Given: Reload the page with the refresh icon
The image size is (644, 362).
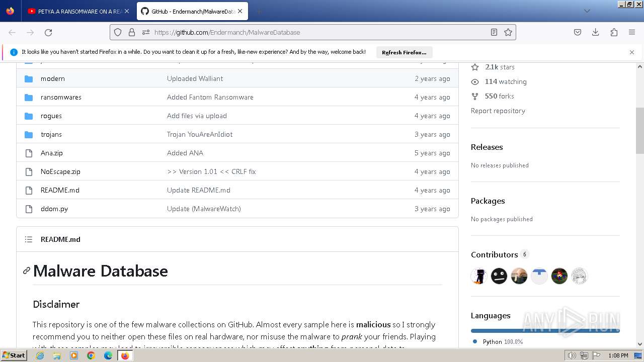Looking at the screenshot, I should coord(48,32).
